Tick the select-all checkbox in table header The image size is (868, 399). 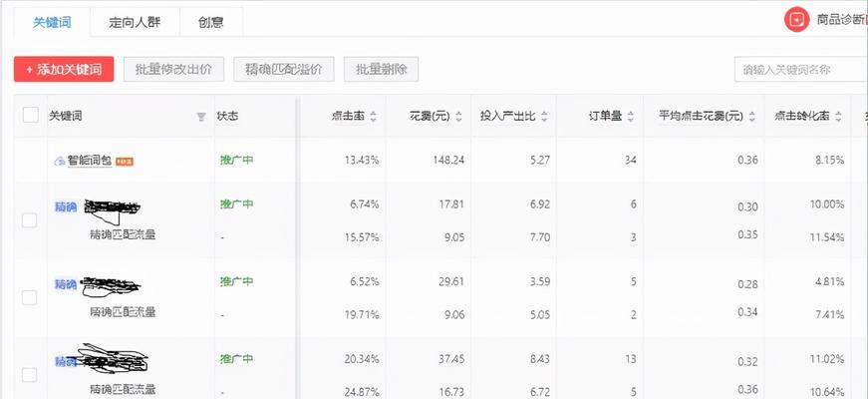31,116
